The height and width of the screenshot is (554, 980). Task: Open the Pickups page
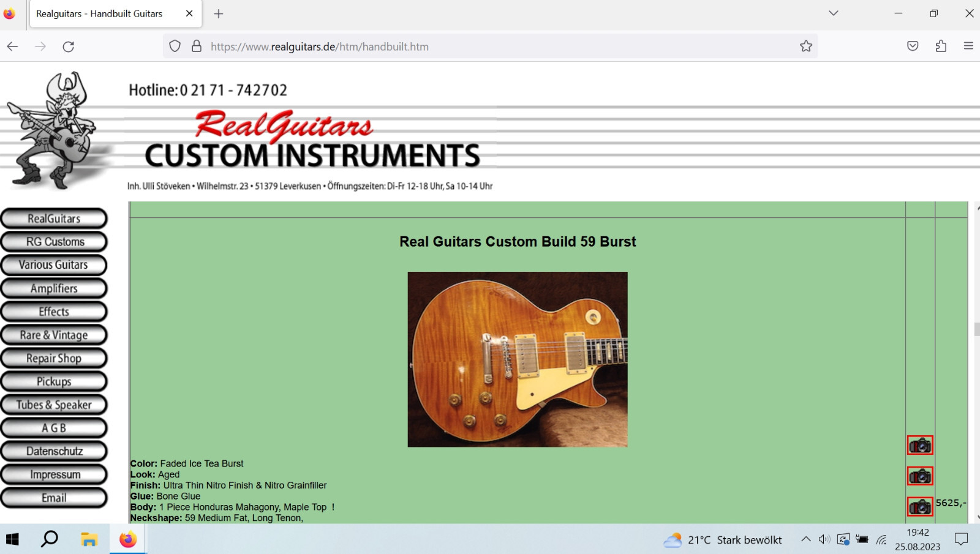pyautogui.click(x=54, y=381)
